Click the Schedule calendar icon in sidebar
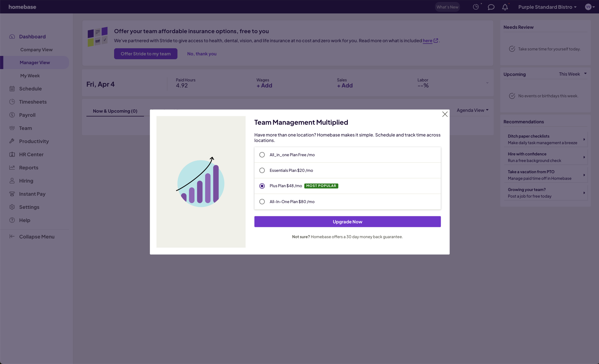599x364 pixels. [12, 89]
